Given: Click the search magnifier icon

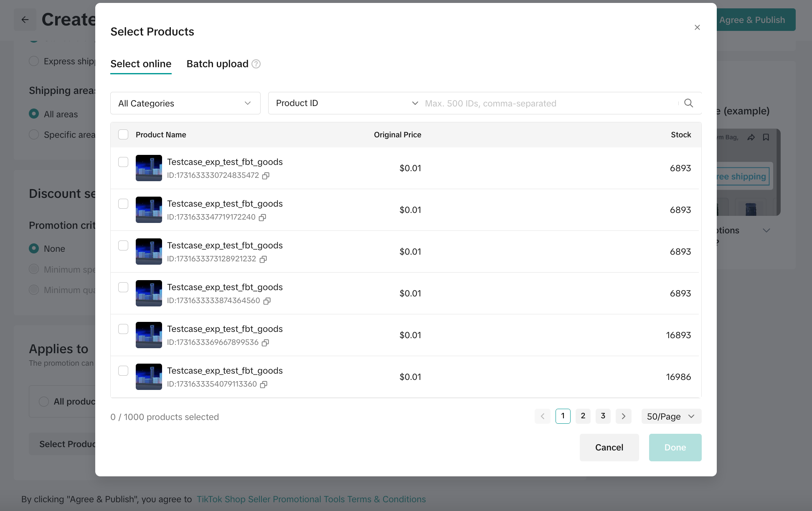Looking at the screenshot, I should (688, 103).
